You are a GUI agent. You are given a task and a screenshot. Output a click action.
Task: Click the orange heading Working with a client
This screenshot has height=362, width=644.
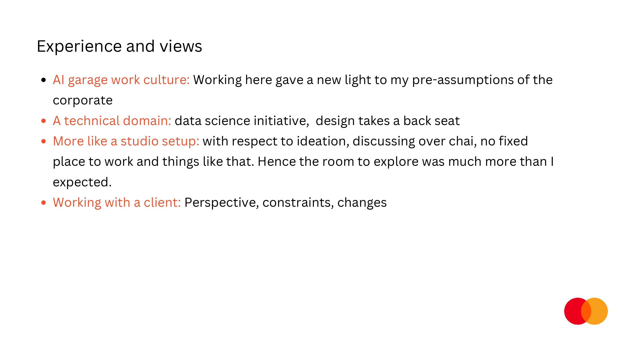point(117,203)
